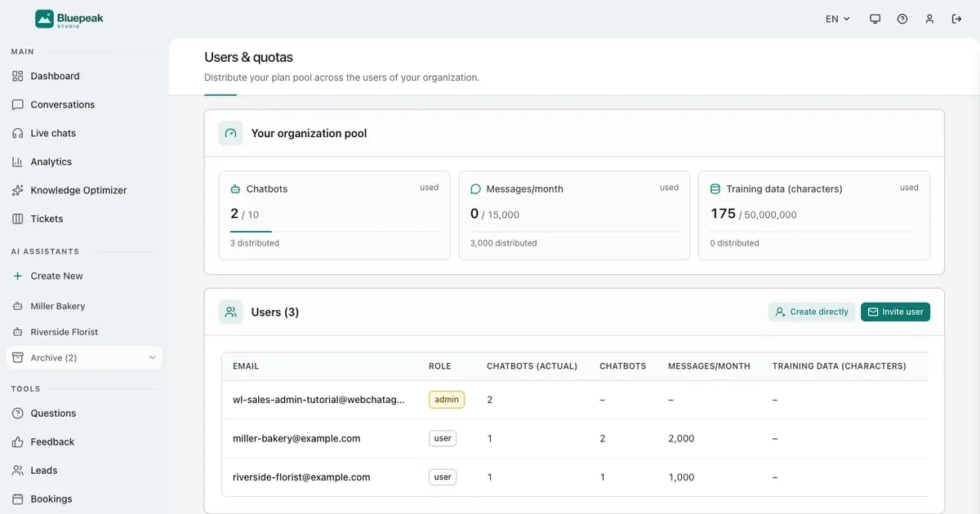Click the Invite user button
Screen dimensions: 980x514
click(x=895, y=312)
